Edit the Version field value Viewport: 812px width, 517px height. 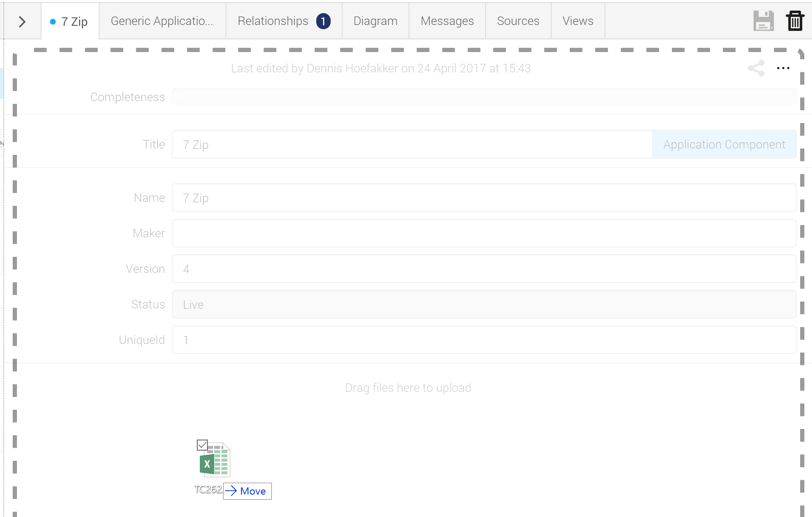(x=484, y=269)
